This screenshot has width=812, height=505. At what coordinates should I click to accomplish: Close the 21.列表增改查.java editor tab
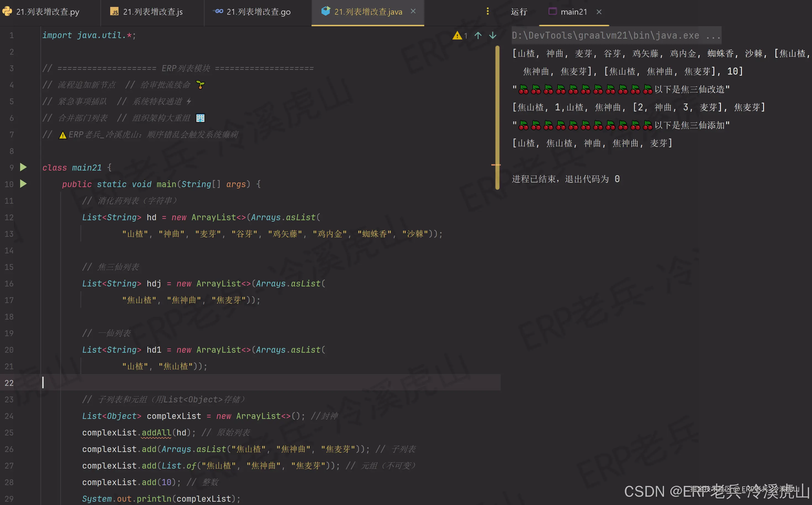click(413, 11)
